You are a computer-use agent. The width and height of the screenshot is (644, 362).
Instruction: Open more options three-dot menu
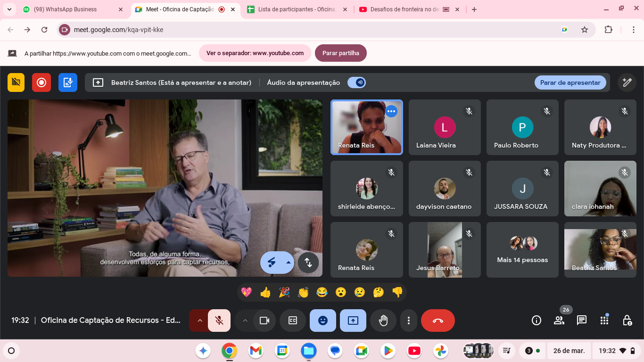408,321
